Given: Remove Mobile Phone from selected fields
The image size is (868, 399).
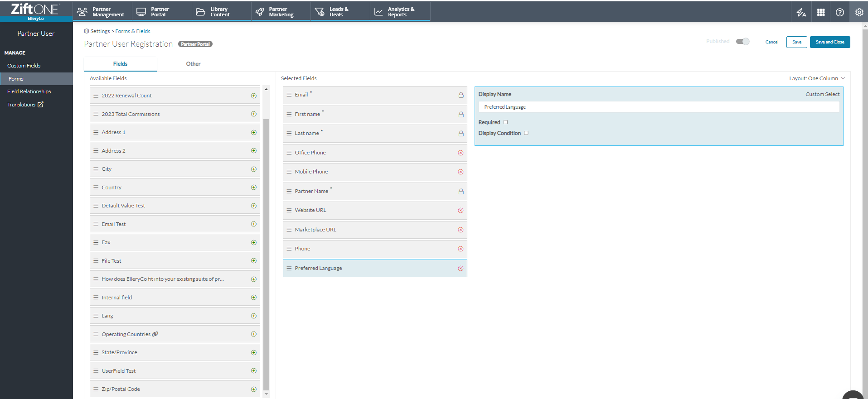Looking at the screenshot, I should point(461,172).
